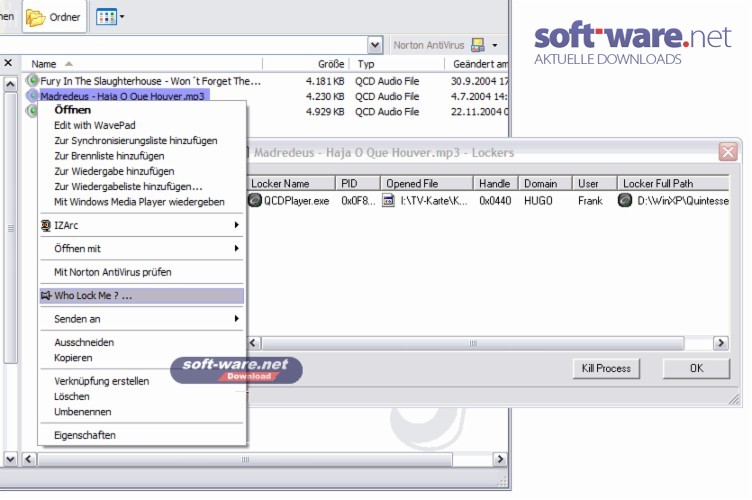Sort by the Locker Name column
The width and height of the screenshot is (752, 500).
pyautogui.click(x=291, y=184)
